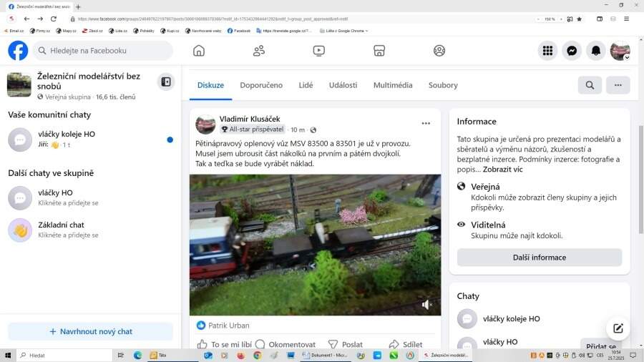This screenshot has height=362, width=644.
Task: Switch to the Multimédia tab
Action: click(x=393, y=85)
